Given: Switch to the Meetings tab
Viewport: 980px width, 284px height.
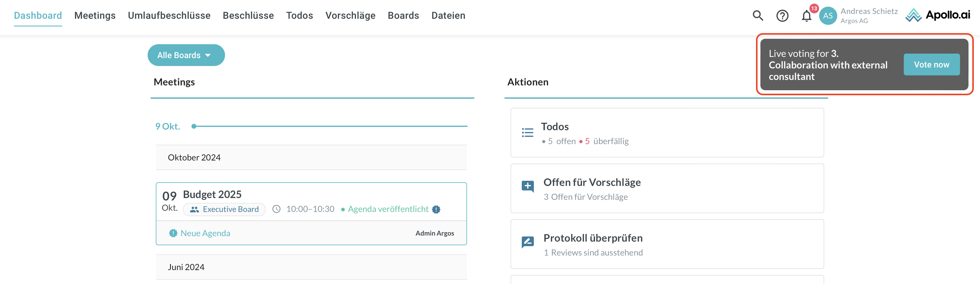Looking at the screenshot, I should click(x=95, y=16).
